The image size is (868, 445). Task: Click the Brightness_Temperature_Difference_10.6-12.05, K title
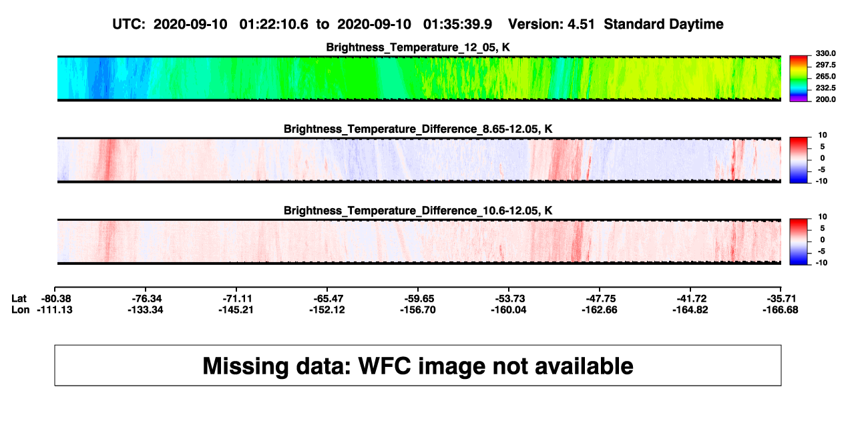coord(418,211)
